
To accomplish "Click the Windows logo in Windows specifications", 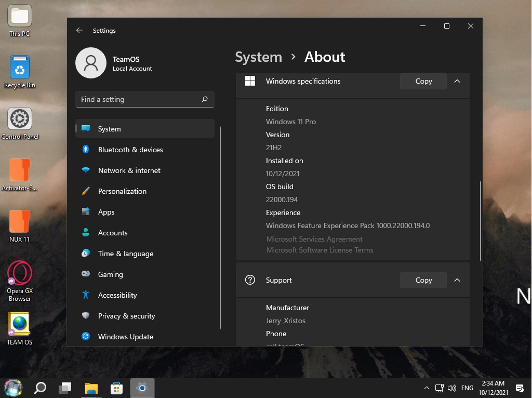I will 250,81.
